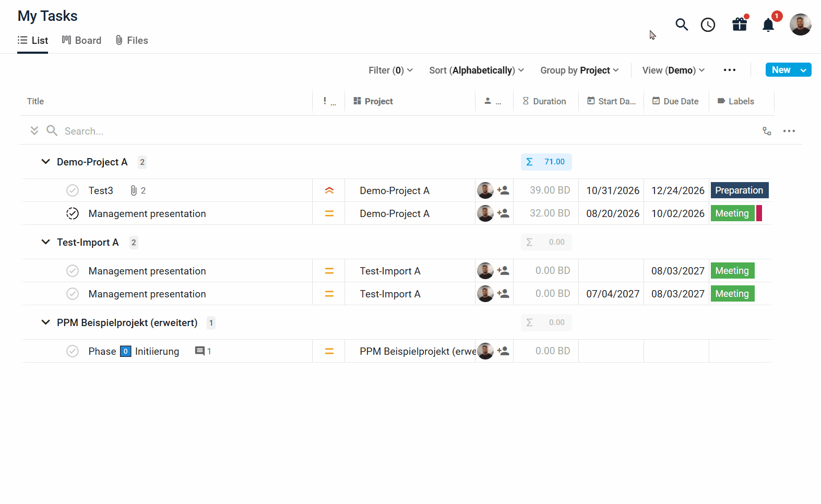Click the hierarchy view icon in the search row
Screen dimensions: 821x504
tap(767, 131)
